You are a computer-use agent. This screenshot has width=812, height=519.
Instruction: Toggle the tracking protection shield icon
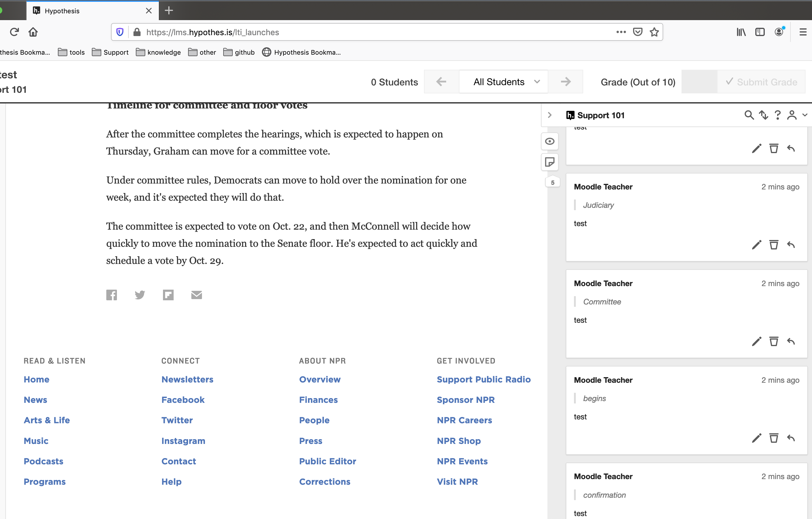coord(120,32)
